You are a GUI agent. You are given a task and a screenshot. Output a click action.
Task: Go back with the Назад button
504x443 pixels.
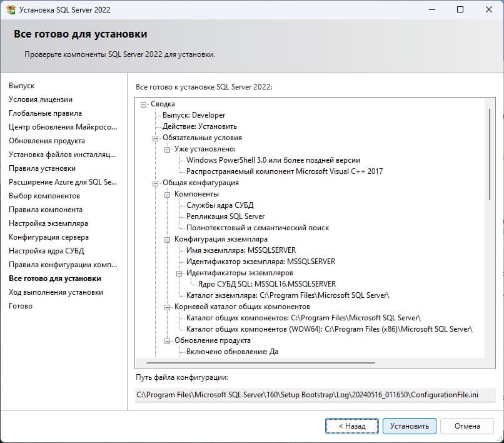pyautogui.click(x=352, y=426)
